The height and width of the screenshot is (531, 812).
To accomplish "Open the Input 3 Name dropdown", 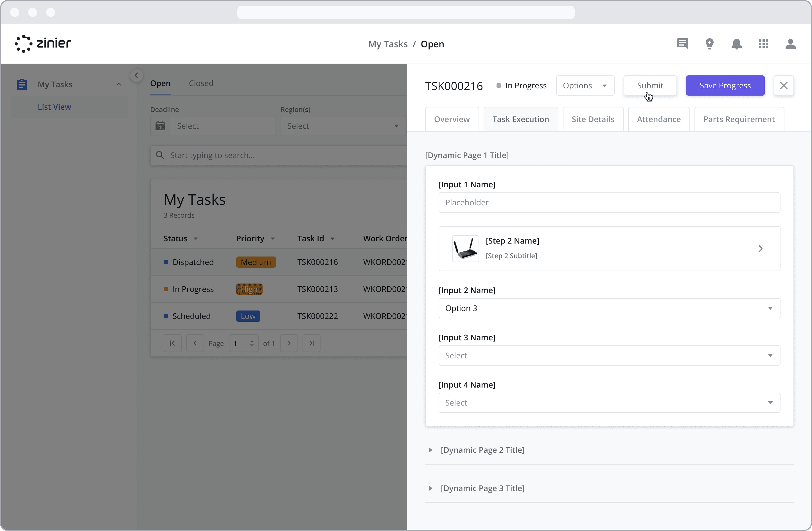I will pos(609,355).
